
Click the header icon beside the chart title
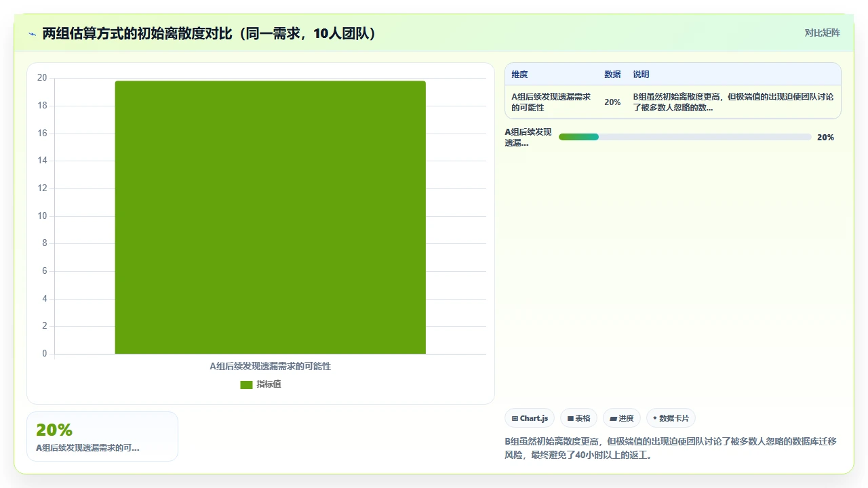[32, 34]
